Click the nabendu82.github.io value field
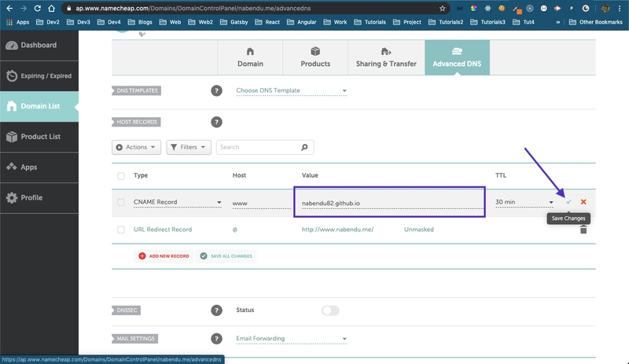The width and height of the screenshot is (629, 364). (392, 203)
